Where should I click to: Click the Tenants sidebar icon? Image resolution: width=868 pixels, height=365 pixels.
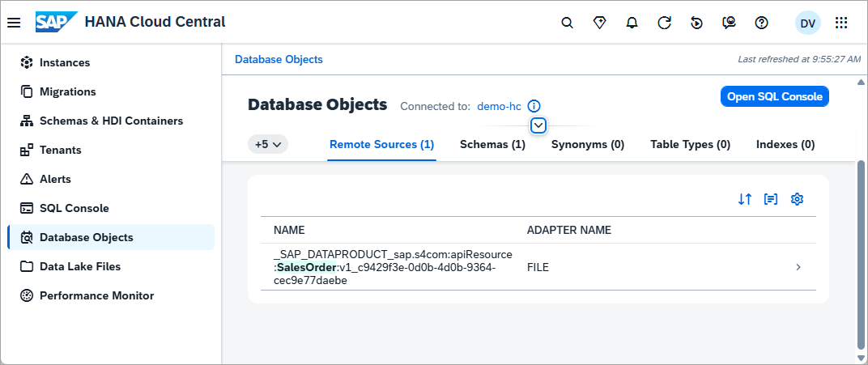pyautogui.click(x=27, y=150)
